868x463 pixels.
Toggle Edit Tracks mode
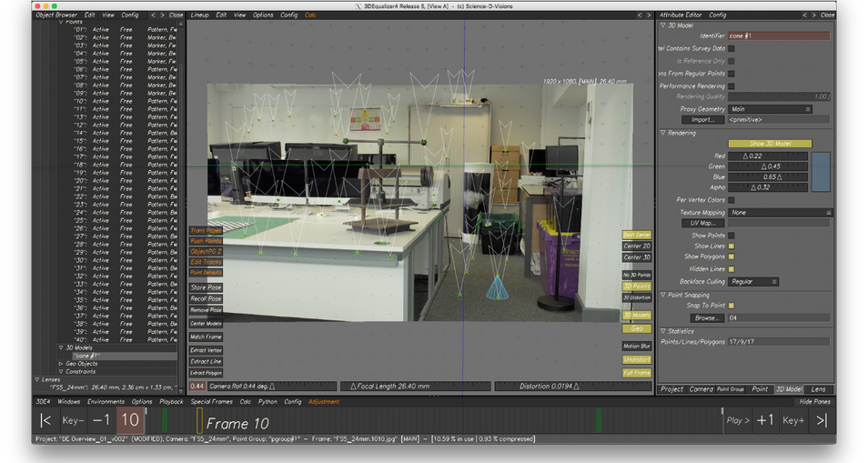coord(206,262)
